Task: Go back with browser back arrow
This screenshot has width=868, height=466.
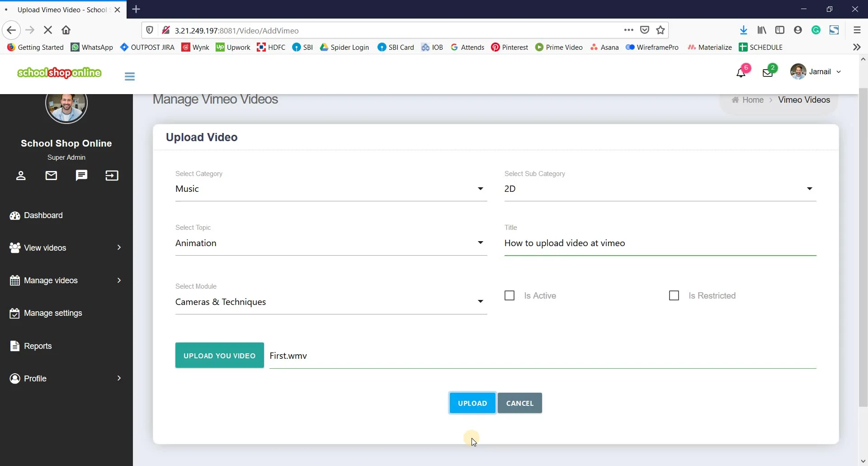Action: point(11,30)
